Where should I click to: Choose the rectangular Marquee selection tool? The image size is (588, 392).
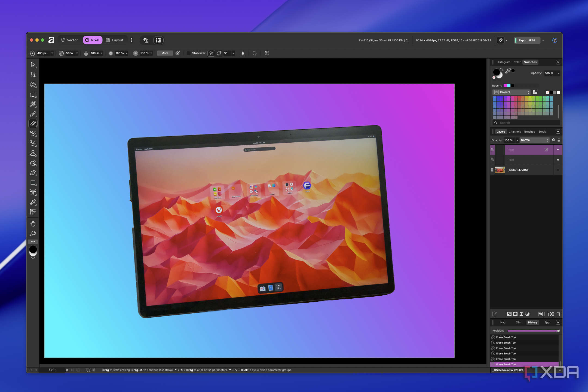click(33, 94)
